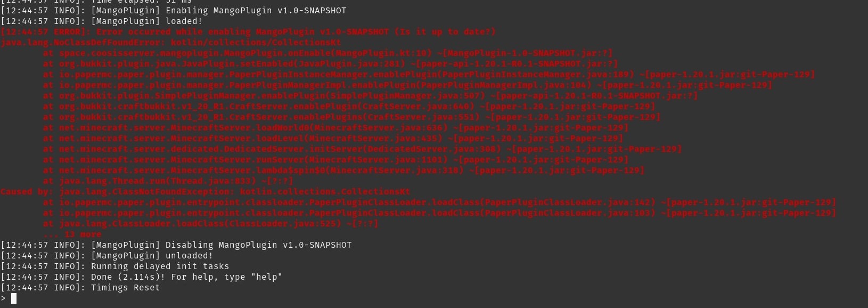Click the JavaPlugin.setEnabled stack frame
The width and height of the screenshot is (868, 308).
point(330,64)
